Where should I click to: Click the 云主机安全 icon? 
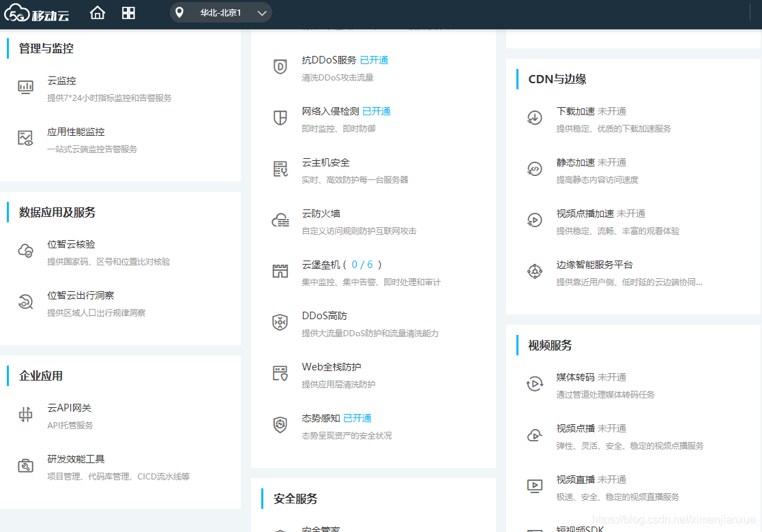[280, 168]
